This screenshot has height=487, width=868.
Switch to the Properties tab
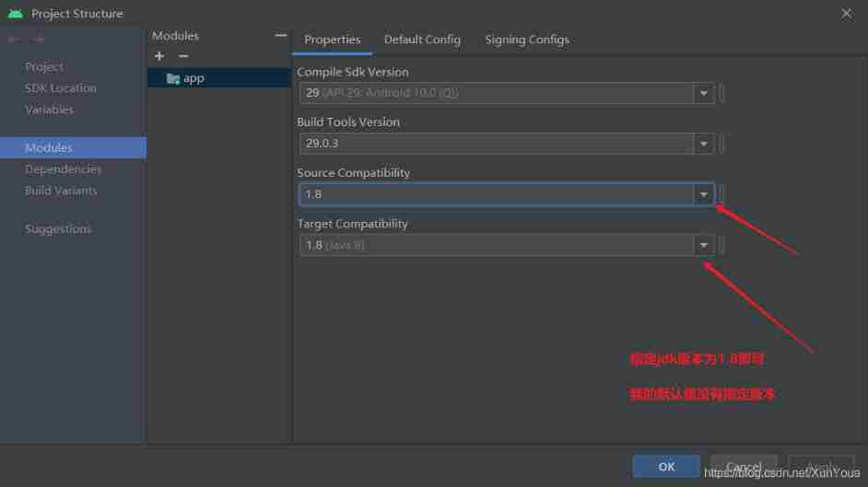click(332, 40)
